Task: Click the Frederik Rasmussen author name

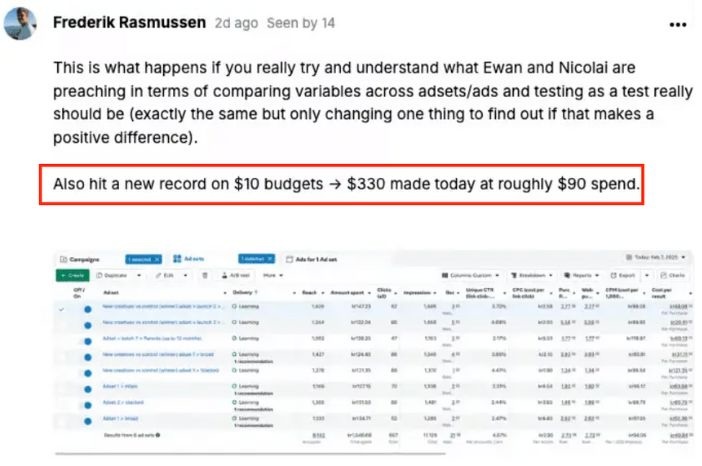Action: (x=129, y=22)
